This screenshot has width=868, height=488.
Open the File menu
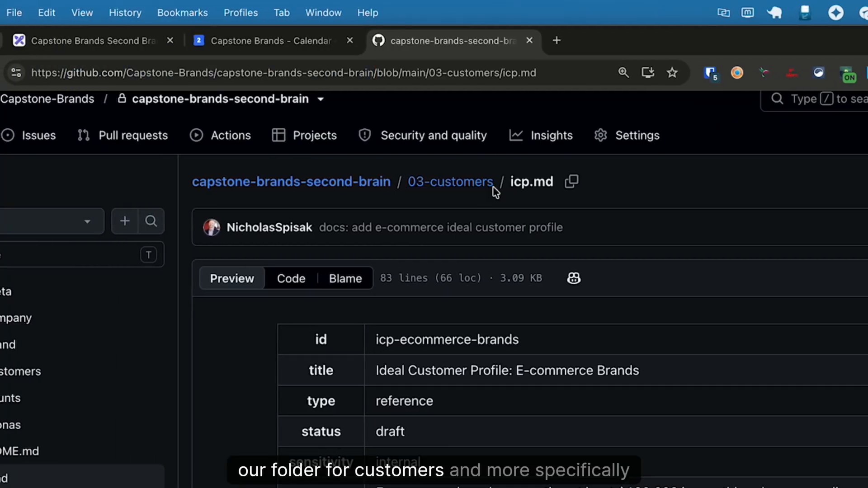(14, 13)
